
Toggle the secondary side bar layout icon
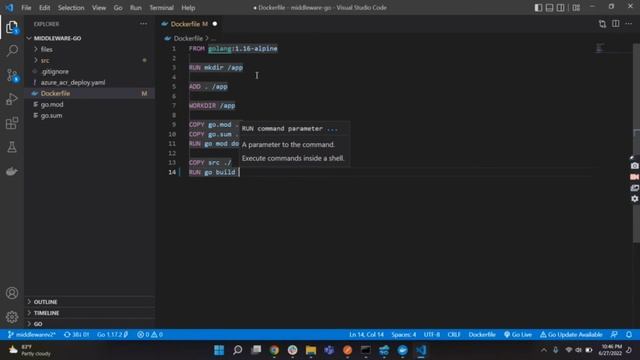561,7
